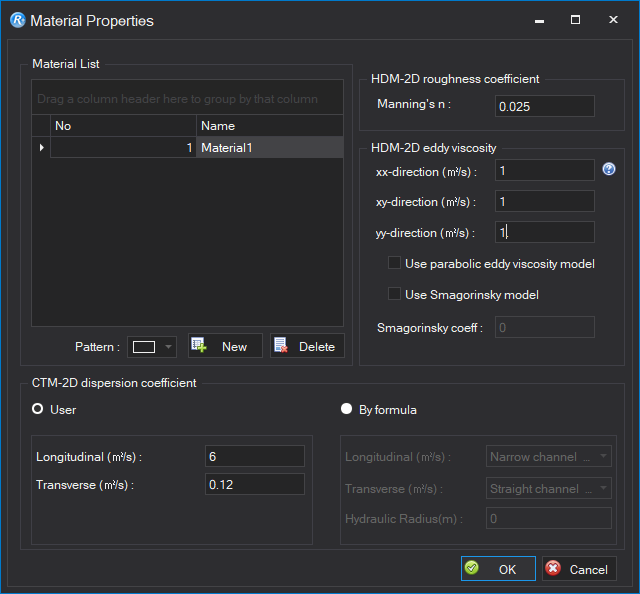Add a New material
The width and height of the screenshot is (640, 594).
[225, 346]
